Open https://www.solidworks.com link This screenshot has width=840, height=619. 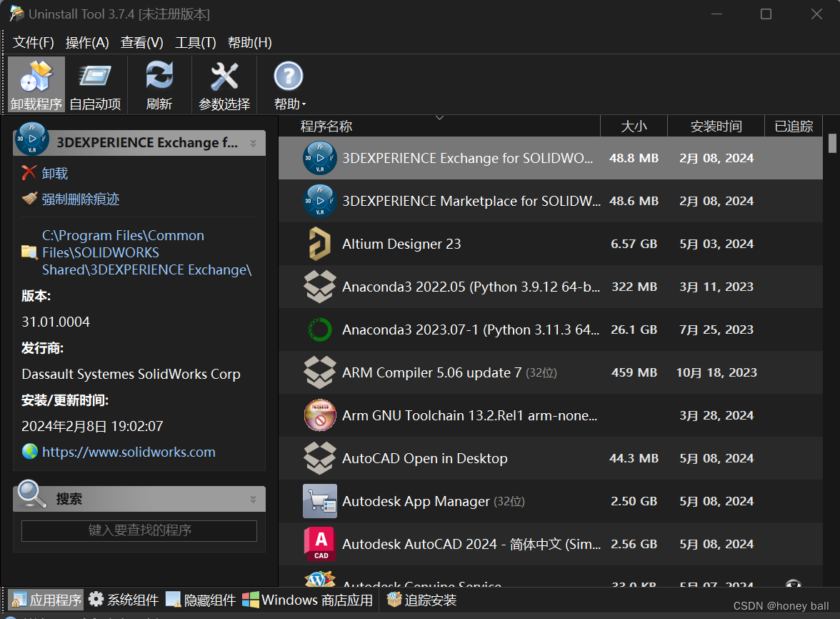tap(129, 452)
